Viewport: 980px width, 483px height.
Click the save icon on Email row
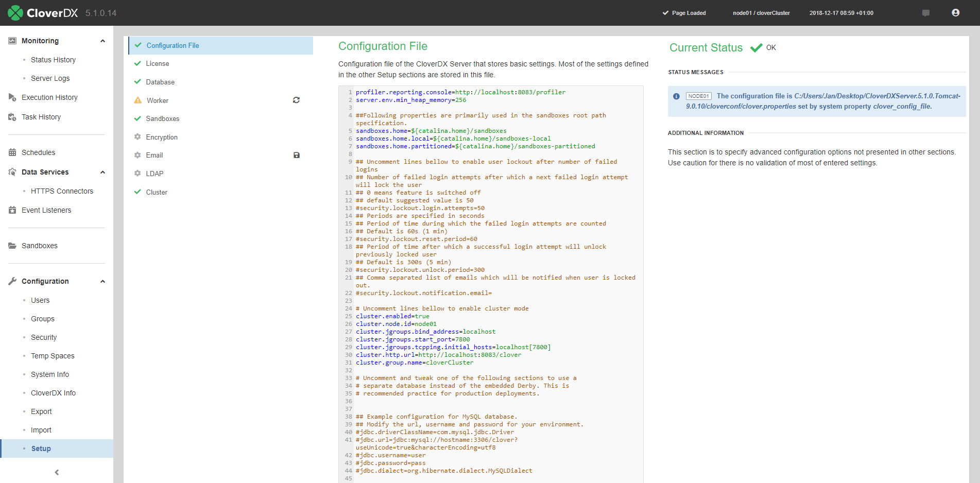tap(297, 155)
